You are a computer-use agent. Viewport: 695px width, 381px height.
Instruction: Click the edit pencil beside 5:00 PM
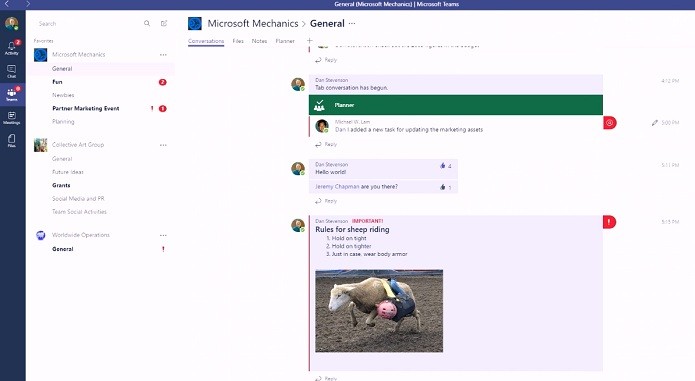pyautogui.click(x=655, y=123)
